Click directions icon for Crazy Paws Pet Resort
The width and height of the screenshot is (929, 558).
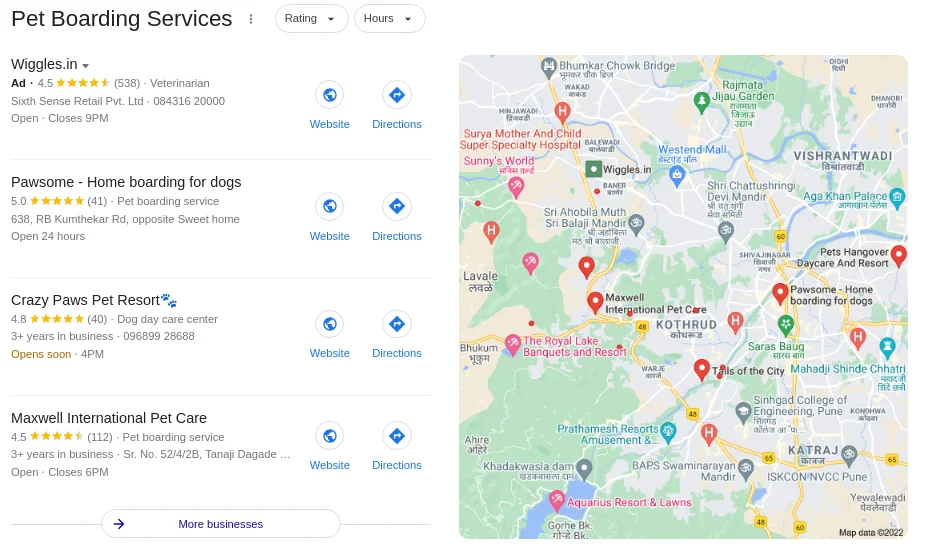[397, 324]
